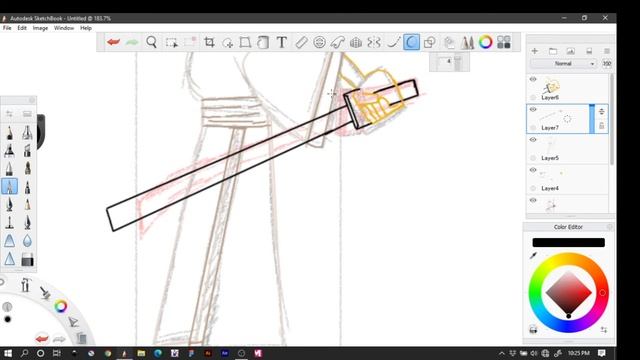
Task: Select the French Curve tool
Action: pyautogui.click(x=338, y=42)
